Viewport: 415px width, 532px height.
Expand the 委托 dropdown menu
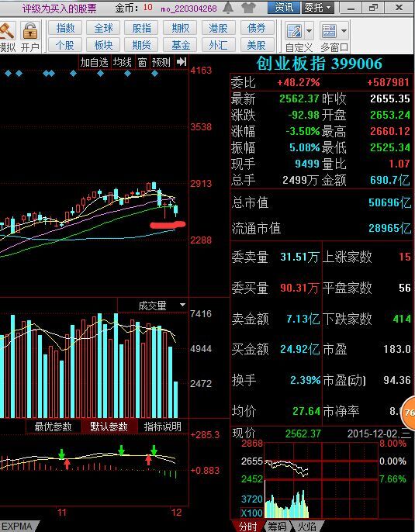pos(317,8)
